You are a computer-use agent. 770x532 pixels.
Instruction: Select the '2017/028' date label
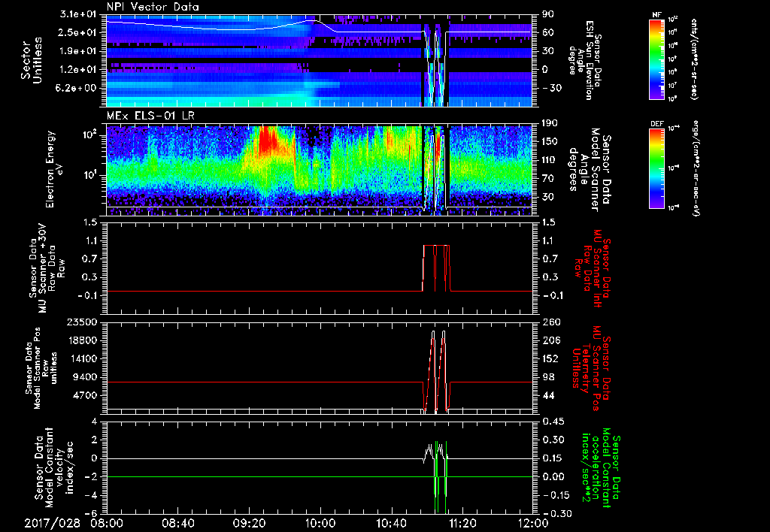(x=52, y=523)
